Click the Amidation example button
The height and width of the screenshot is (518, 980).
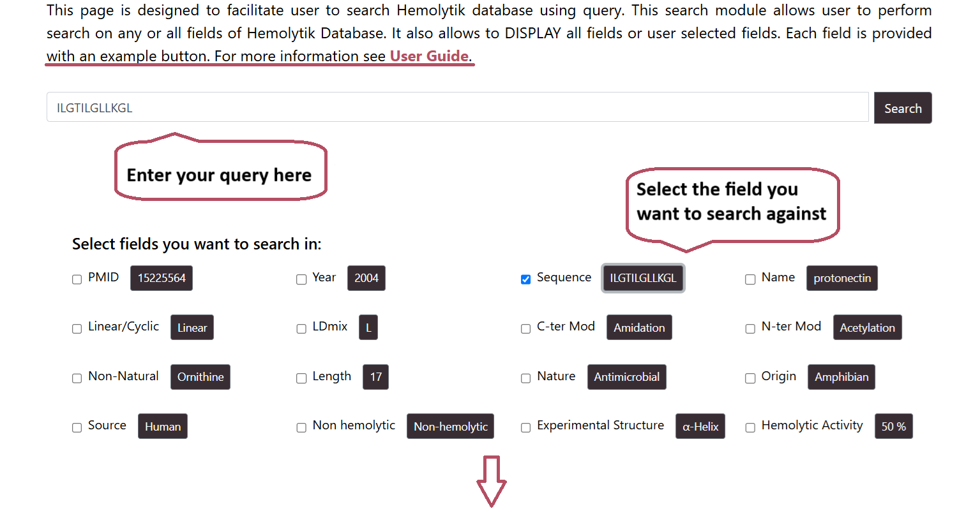coord(639,327)
